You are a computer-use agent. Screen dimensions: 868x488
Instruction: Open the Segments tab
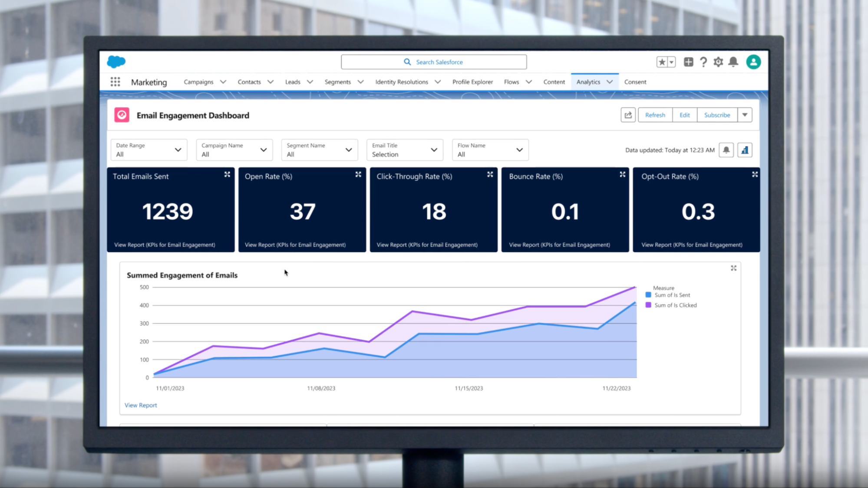click(338, 82)
